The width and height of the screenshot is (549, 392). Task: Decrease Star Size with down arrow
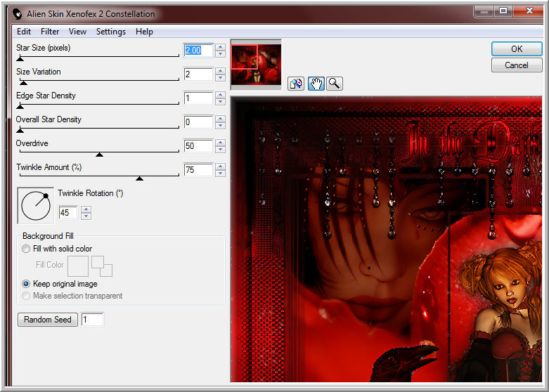pos(220,54)
